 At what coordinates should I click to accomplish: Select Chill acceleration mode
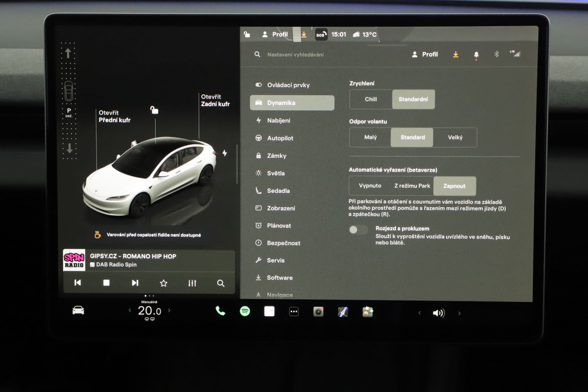tap(371, 99)
